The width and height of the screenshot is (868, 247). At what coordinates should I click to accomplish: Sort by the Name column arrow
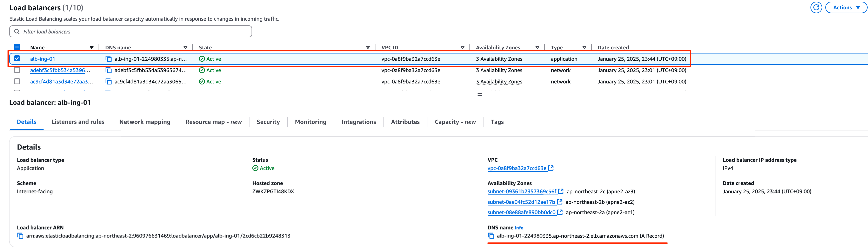92,47
